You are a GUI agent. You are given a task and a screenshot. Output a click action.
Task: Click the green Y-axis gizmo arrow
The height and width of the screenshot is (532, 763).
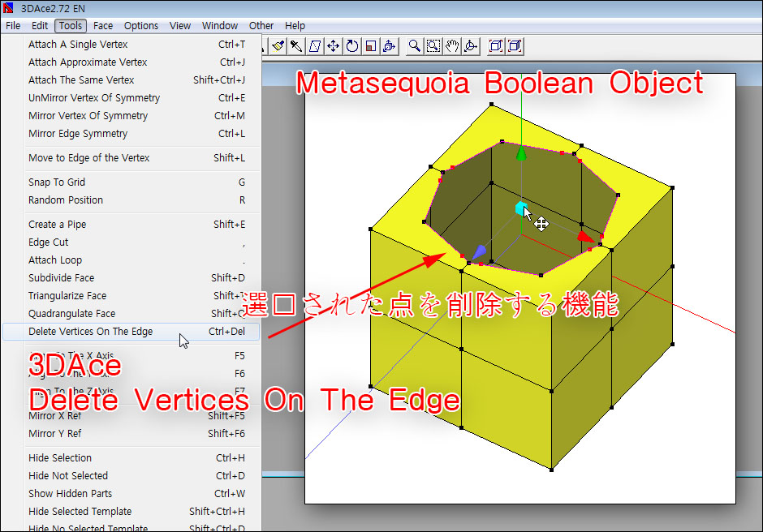[x=521, y=153]
